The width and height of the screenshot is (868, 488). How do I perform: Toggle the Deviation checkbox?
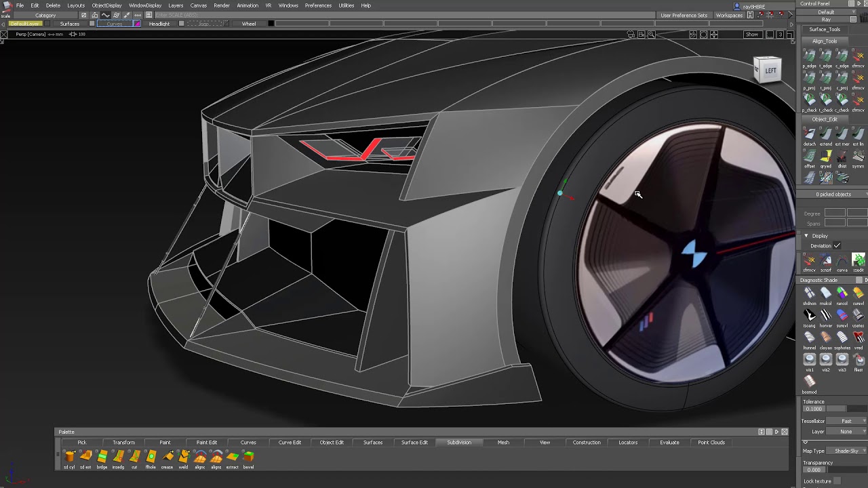(837, 245)
